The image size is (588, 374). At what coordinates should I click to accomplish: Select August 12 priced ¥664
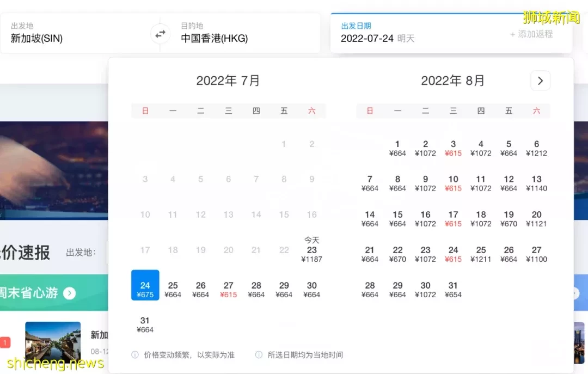509,183
